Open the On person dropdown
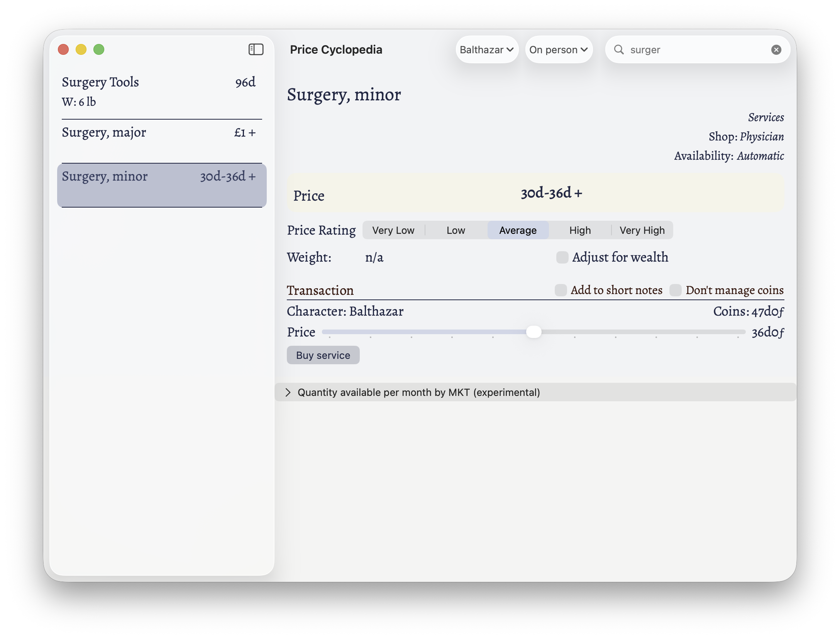 pos(559,49)
